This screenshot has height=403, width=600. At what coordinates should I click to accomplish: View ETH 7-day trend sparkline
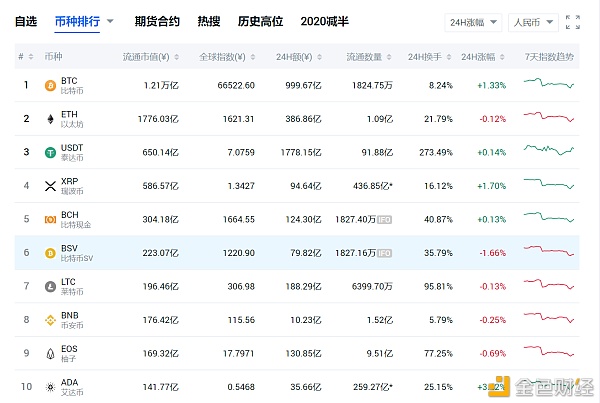549,117
